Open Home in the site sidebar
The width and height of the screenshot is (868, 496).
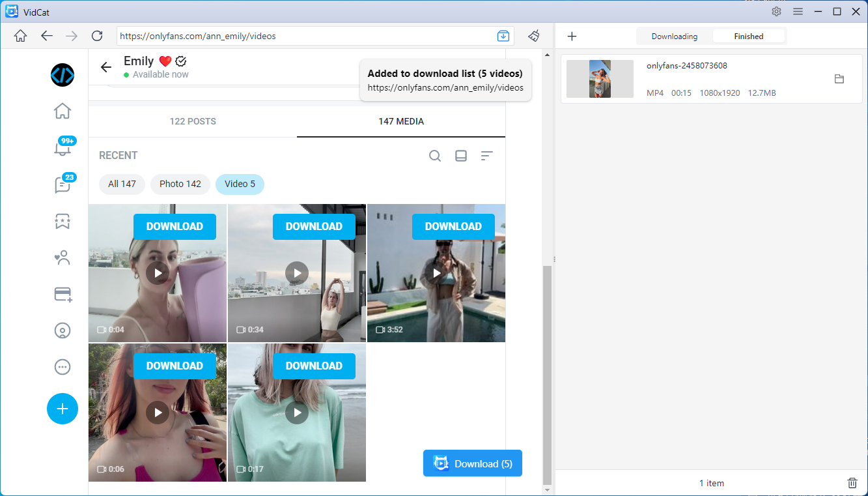[x=63, y=111]
